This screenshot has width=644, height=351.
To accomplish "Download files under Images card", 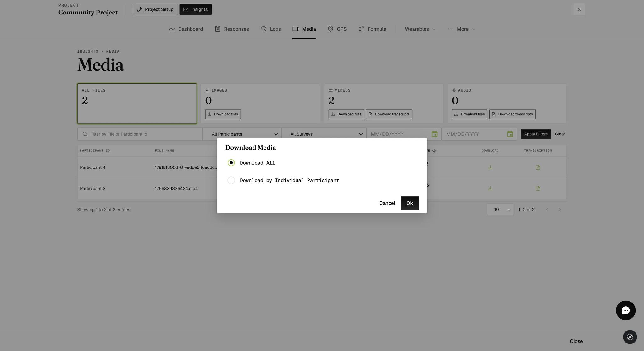I will (223, 114).
